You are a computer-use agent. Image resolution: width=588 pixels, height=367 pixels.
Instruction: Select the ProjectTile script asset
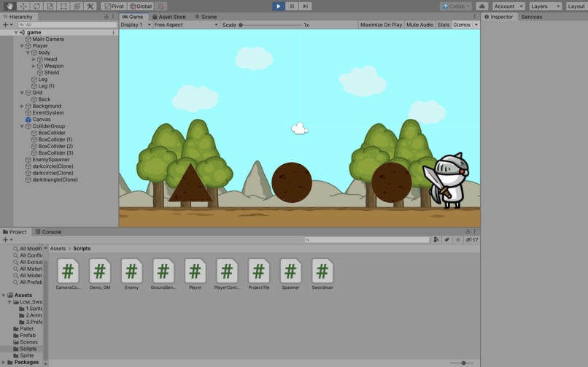click(259, 274)
